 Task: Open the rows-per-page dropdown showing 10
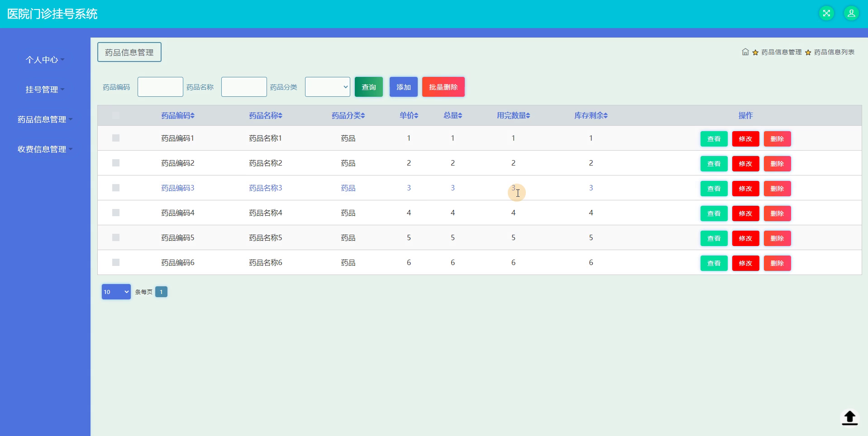pos(116,292)
